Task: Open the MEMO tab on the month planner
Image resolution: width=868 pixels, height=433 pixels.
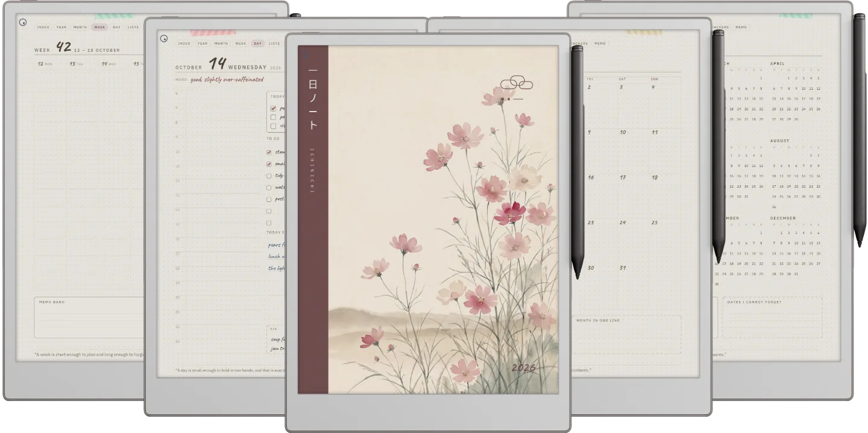Action: 600,43
